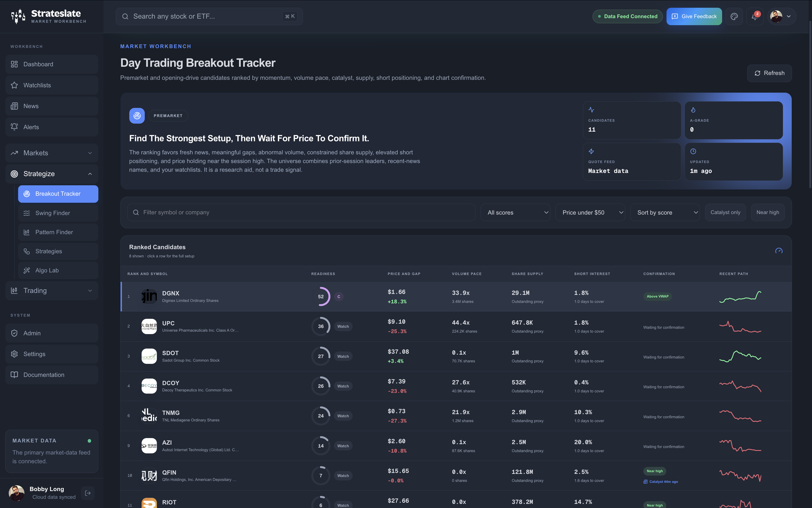
Task: Open the theme palette icon
Action: point(734,16)
